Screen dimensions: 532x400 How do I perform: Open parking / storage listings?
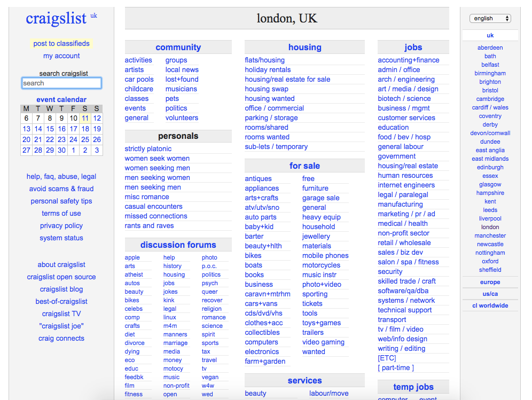pos(271,117)
